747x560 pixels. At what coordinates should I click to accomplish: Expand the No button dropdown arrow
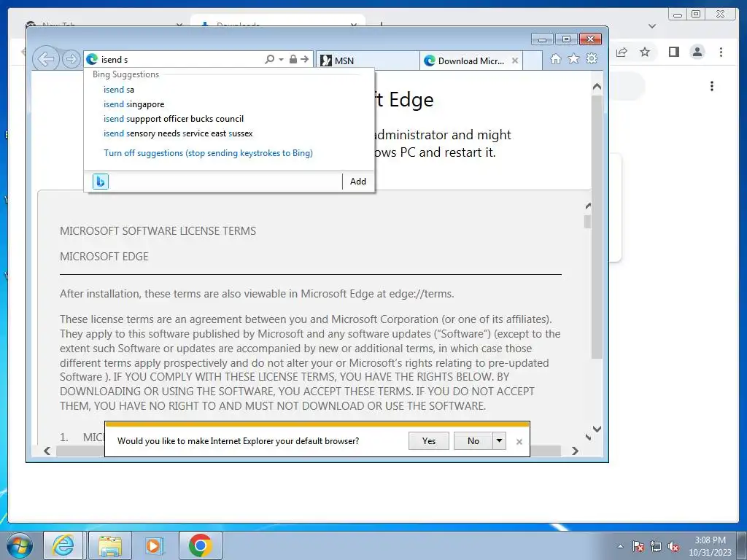pyautogui.click(x=499, y=441)
